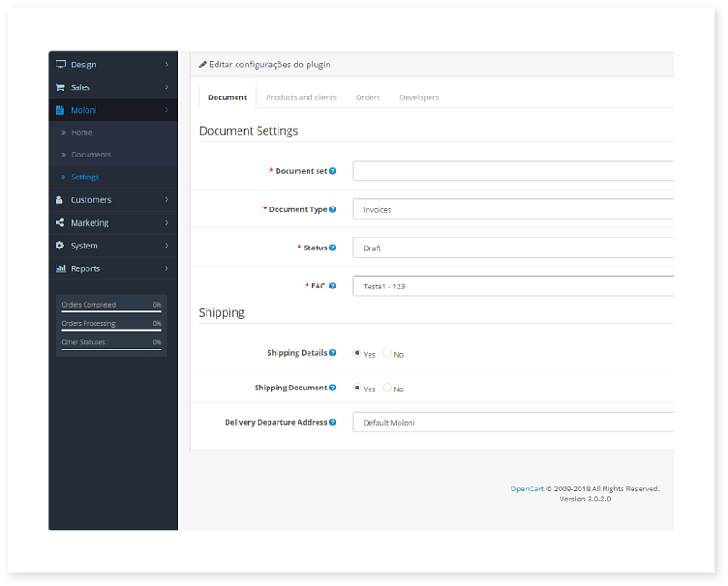
Task: Switch to the Developers tab
Action: point(419,97)
